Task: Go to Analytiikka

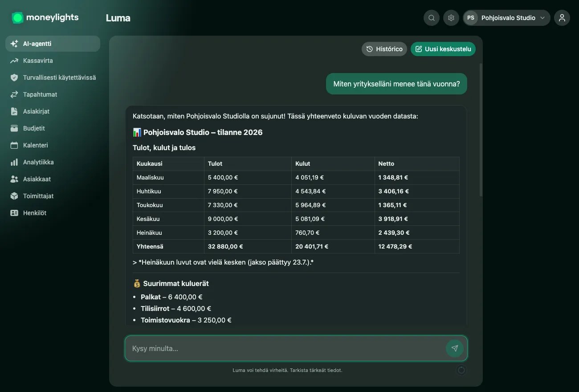Action: click(x=53, y=162)
